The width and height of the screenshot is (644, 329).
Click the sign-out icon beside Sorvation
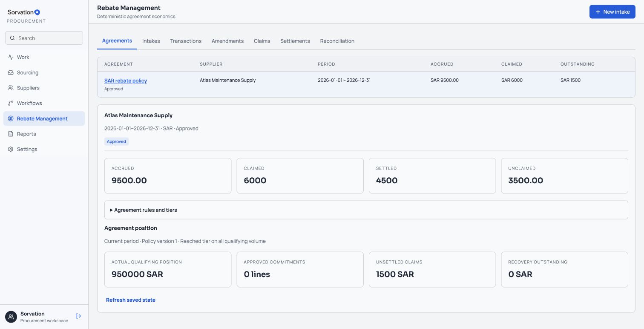78,316
